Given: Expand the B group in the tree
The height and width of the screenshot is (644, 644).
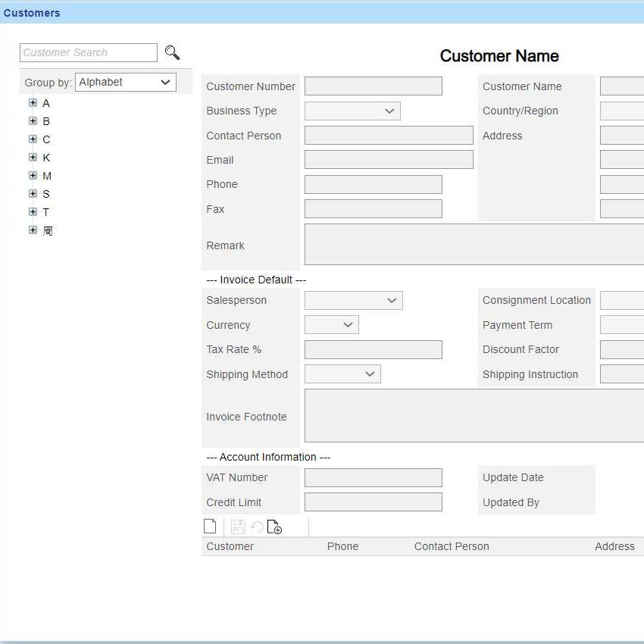Looking at the screenshot, I should (33, 120).
